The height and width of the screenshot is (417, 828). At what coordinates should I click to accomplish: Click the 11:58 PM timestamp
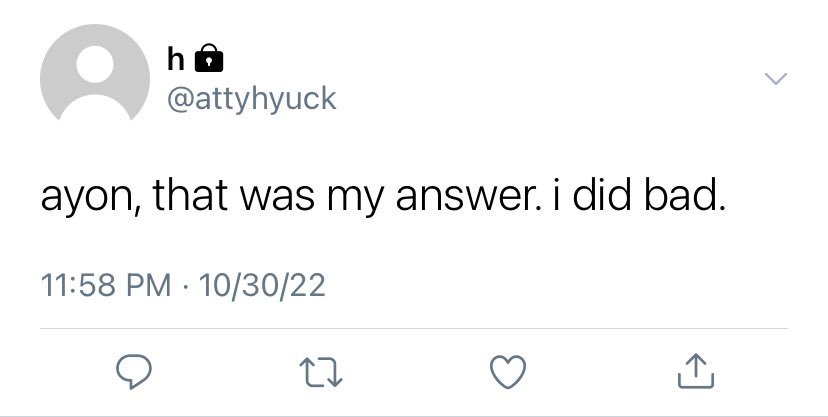click(x=106, y=286)
